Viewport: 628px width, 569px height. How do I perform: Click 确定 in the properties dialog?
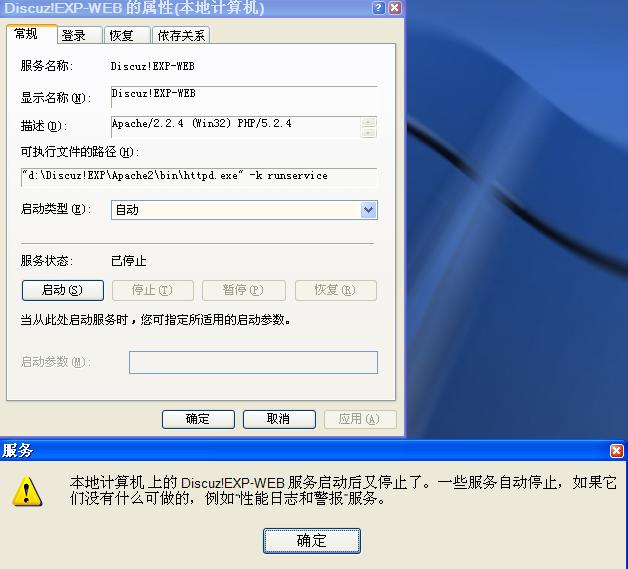[198, 419]
